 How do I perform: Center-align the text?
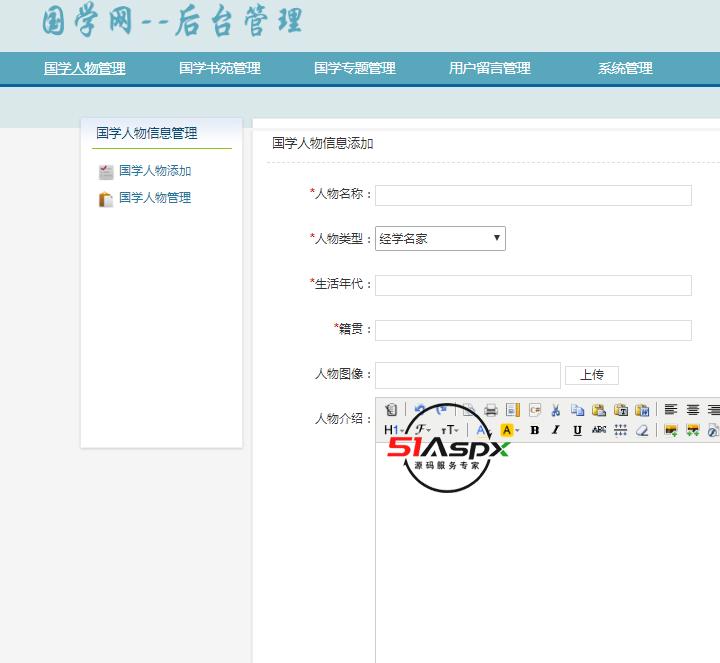(x=692, y=409)
